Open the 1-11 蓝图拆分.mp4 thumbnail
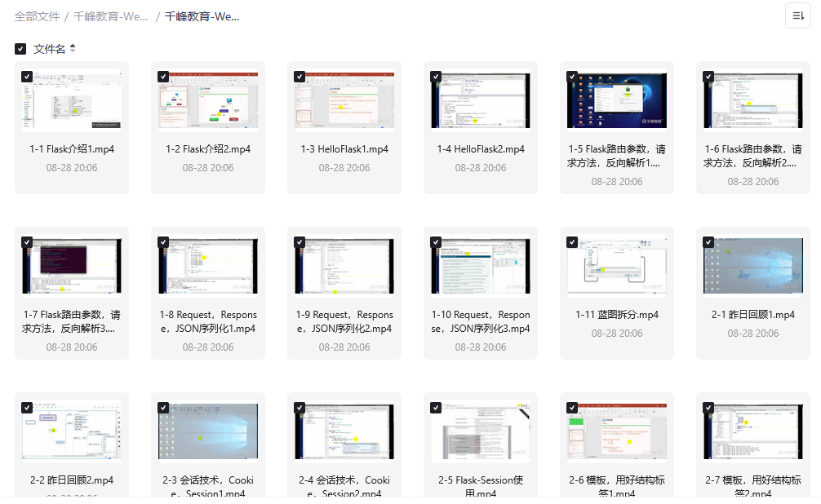Viewport: 821px width, 504px height. [x=617, y=267]
